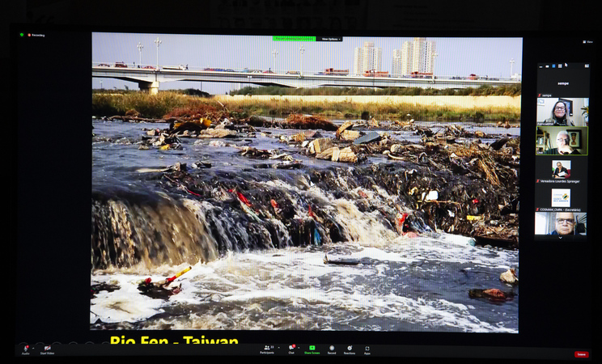The height and width of the screenshot is (364, 602).
Task: Select the COSMAM logo participant tile
Action: pyautogui.click(x=561, y=199)
